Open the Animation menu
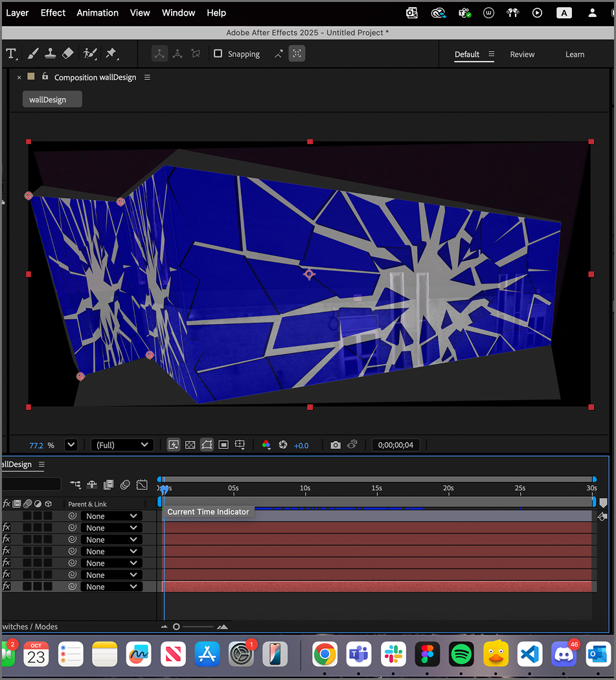Screen dimensions: 616x680 [97, 12]
